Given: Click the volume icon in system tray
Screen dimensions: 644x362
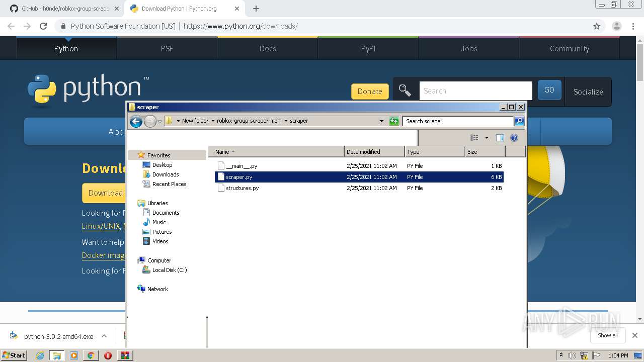Looking at the screenshot, I should tap(572, 355).
